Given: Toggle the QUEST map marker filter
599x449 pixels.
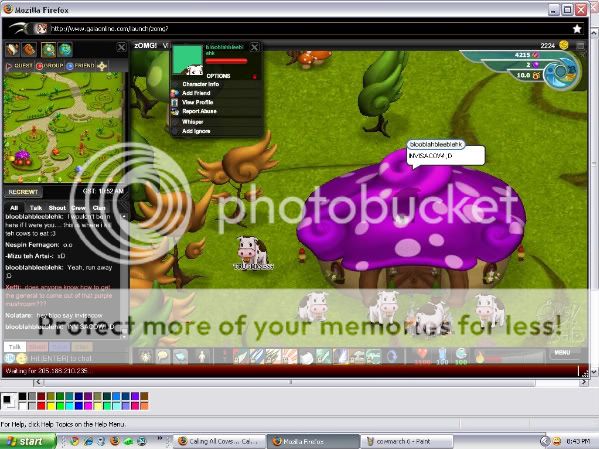Looking at the screenshot, I should pyautogui.click(x=19, y=66).
